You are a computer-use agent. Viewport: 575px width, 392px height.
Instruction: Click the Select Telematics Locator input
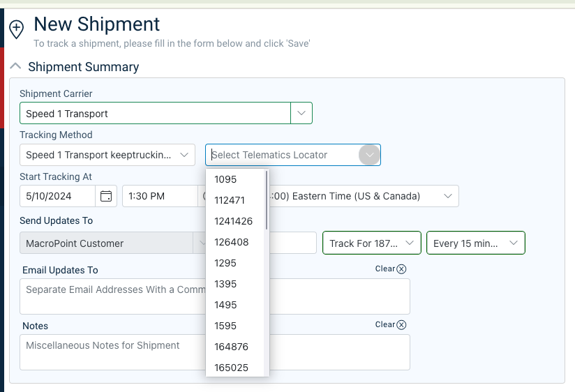tap(283, 155)
